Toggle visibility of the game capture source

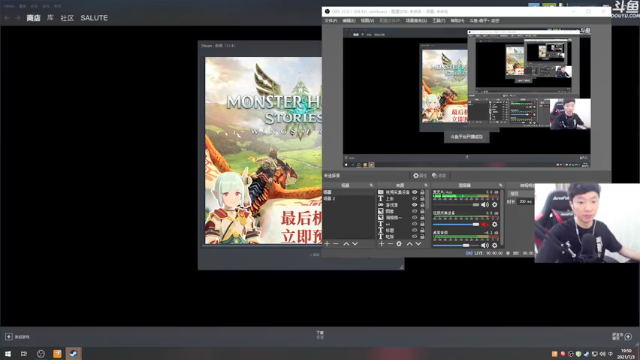pos(415,205)
